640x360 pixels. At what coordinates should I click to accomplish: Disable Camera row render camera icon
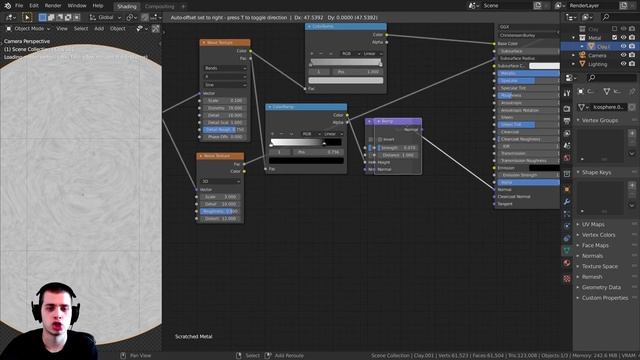pos(632,55)
